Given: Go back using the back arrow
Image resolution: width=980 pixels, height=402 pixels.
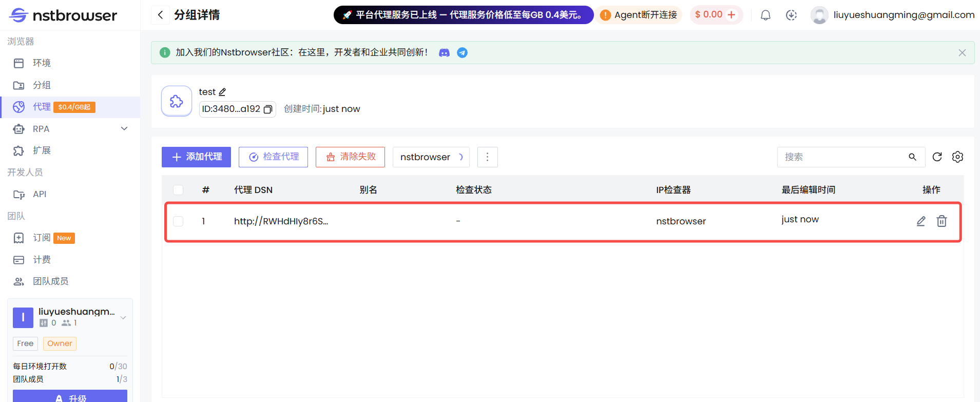Looking at the screenshot, I should [x=160, y=15].
